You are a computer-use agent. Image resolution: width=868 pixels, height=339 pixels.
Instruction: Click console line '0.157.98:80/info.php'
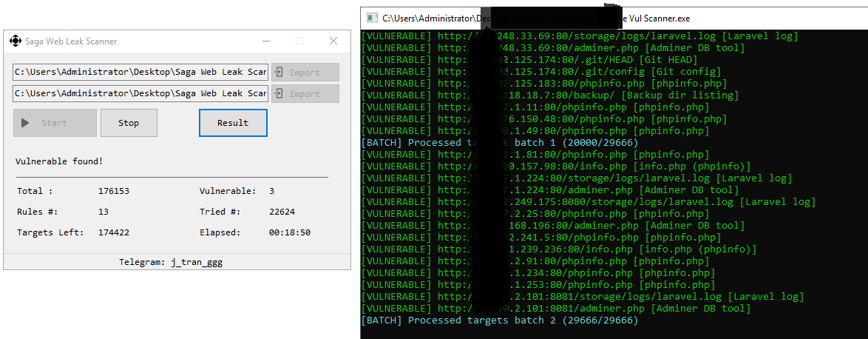coord(556,167)
